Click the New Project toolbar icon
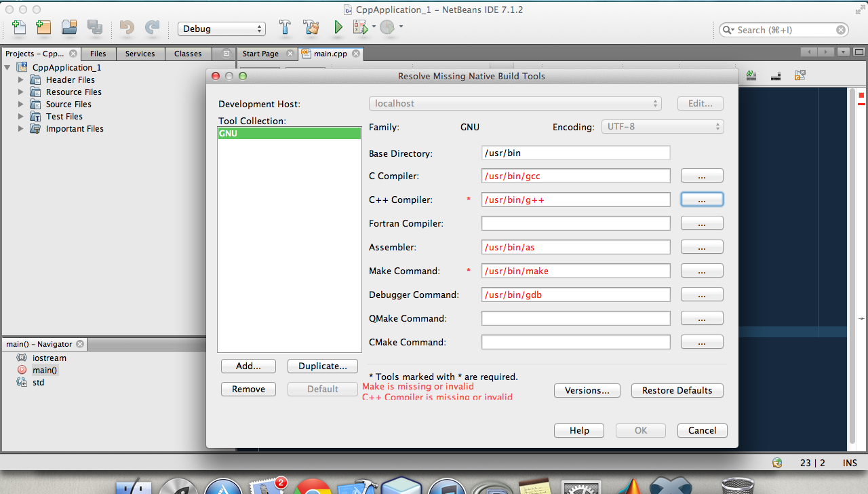Viewport: 868px width, 494px height. point(43,28)
